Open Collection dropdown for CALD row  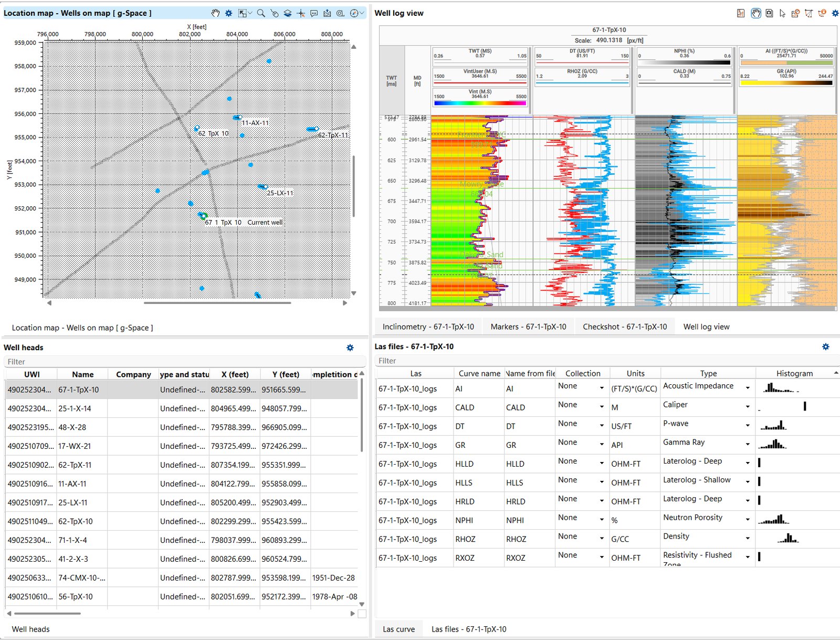click(x=602, y=407)
